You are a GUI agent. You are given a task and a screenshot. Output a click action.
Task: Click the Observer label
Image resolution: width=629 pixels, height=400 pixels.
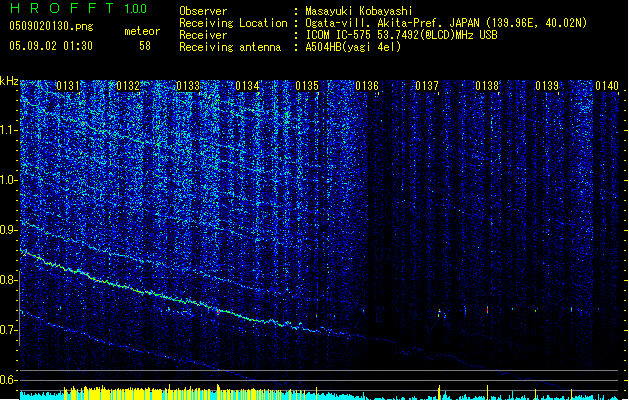pyautogui.click(x=203, y=11)
